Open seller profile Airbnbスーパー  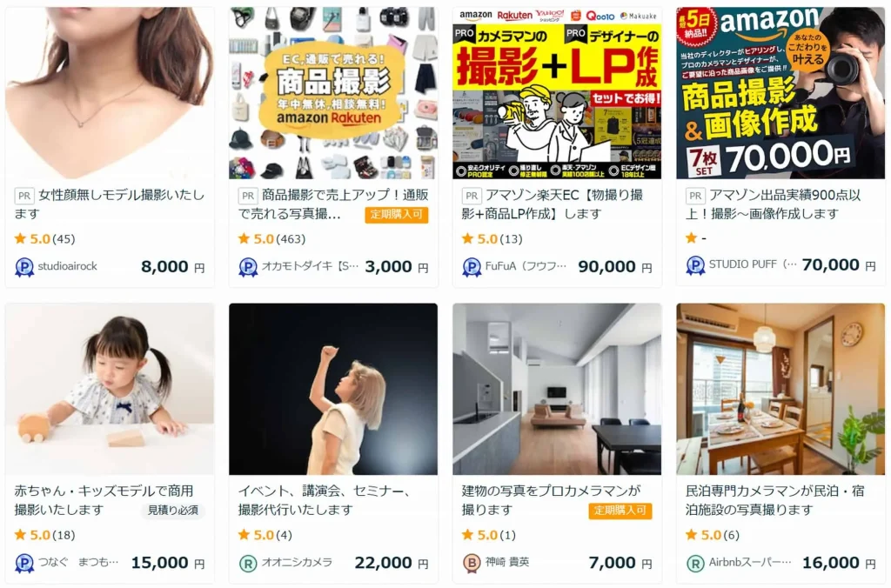pyautogui.click(x=749, y=563)
